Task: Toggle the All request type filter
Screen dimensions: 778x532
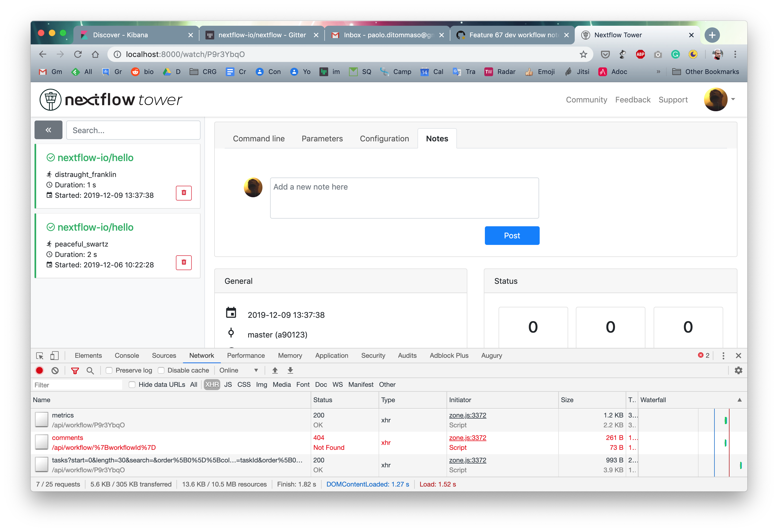Action: pyautogui.click(x=193, y=384)
